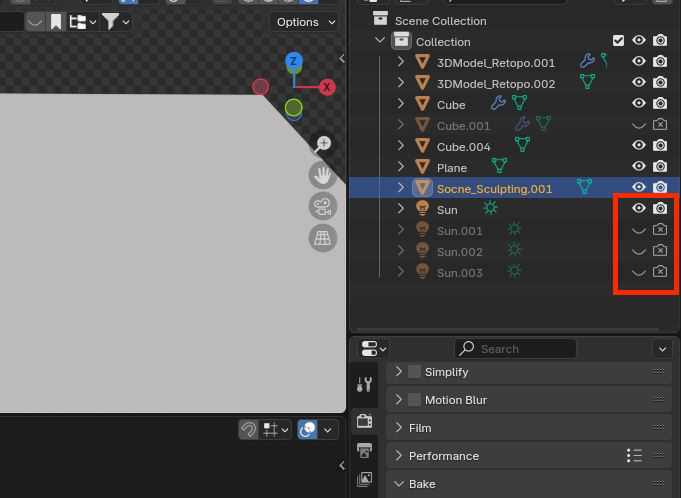This screenshot has height=498, width=681.
Task: Click the green Y axis gizmo circle
Action: [x=294, y=107]
